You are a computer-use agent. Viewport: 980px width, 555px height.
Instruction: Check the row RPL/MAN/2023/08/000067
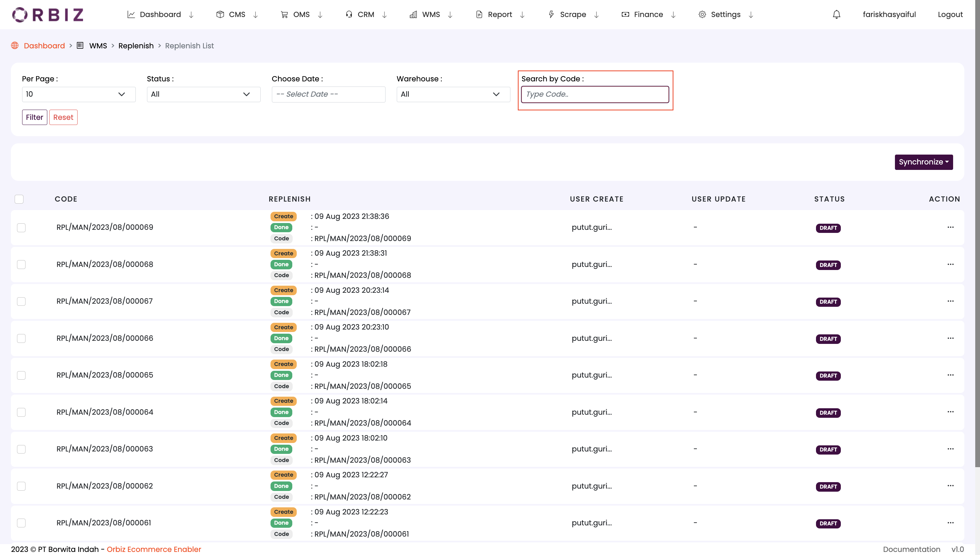click(21, 302)
